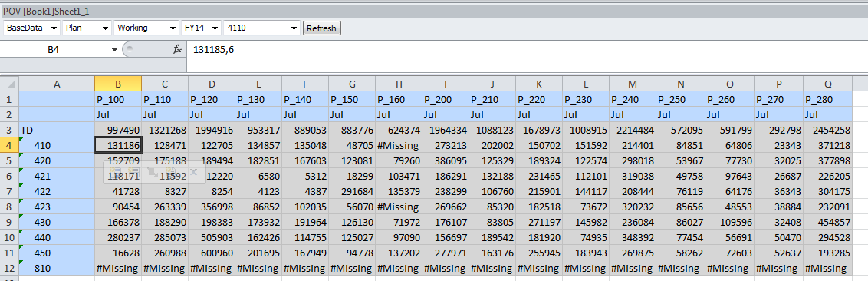Viewport: 868px width, 281px height.
Task: Open the Name Box dropdown arrow
Action: pos(114,49)
